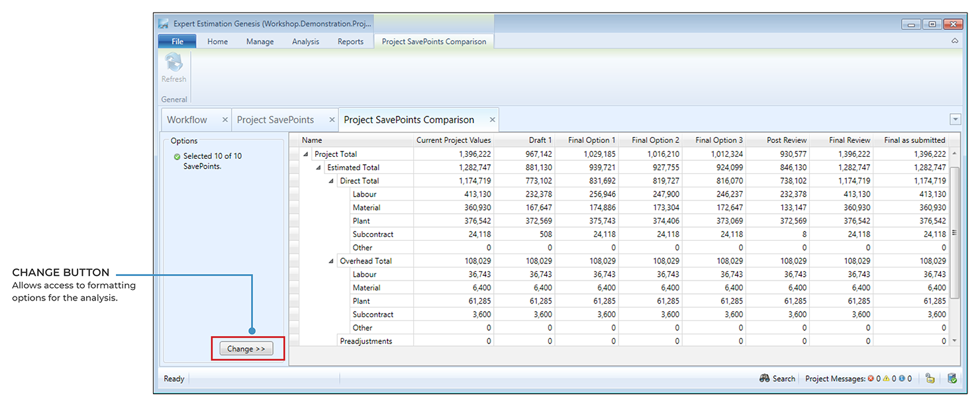
Task: Click the Refresh icon in the ribbon
Action: tap(173, 64)
